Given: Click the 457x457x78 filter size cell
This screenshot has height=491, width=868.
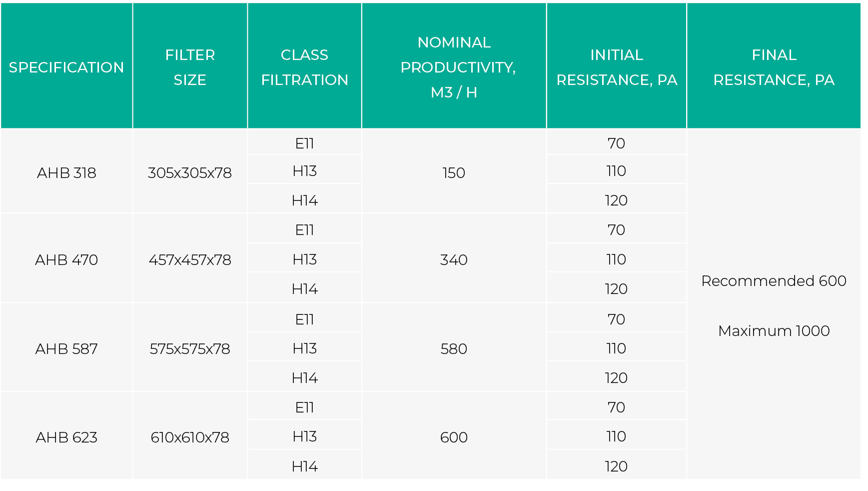Looking at the screenshot, I should [x=190, y=259].
